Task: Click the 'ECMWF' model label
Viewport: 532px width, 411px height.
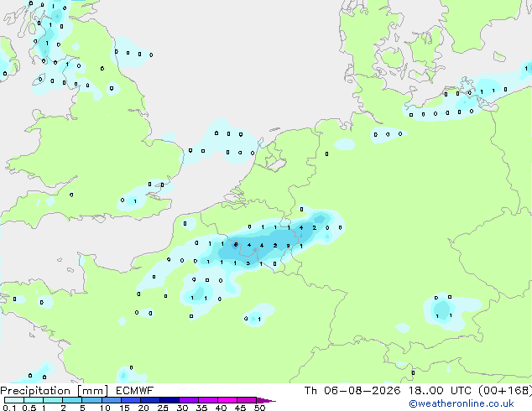Action: [x=135, y=391]
